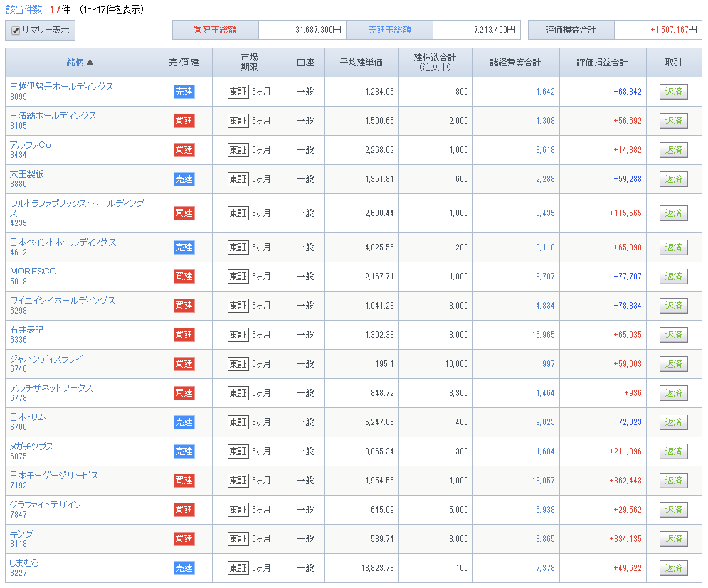Click 返済 button for キング

click(673, 539)
